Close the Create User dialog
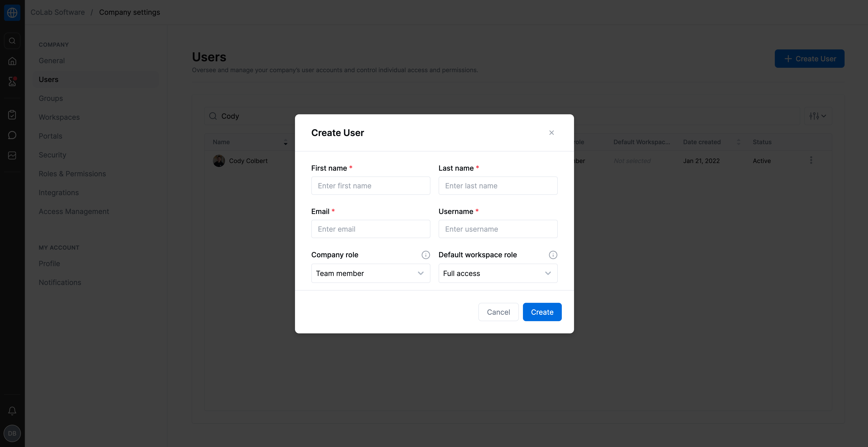The image size is (868, 447). pyautogui.click(x=552, y=133)
